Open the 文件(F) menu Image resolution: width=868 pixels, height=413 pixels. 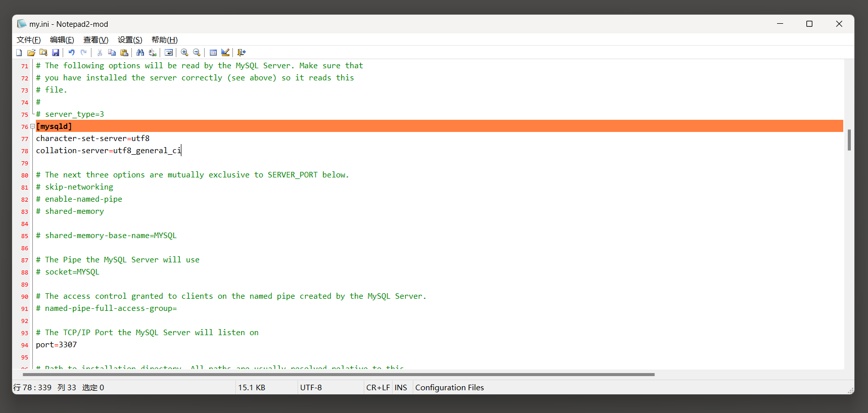pyautogui.click(x=29, y=40)
